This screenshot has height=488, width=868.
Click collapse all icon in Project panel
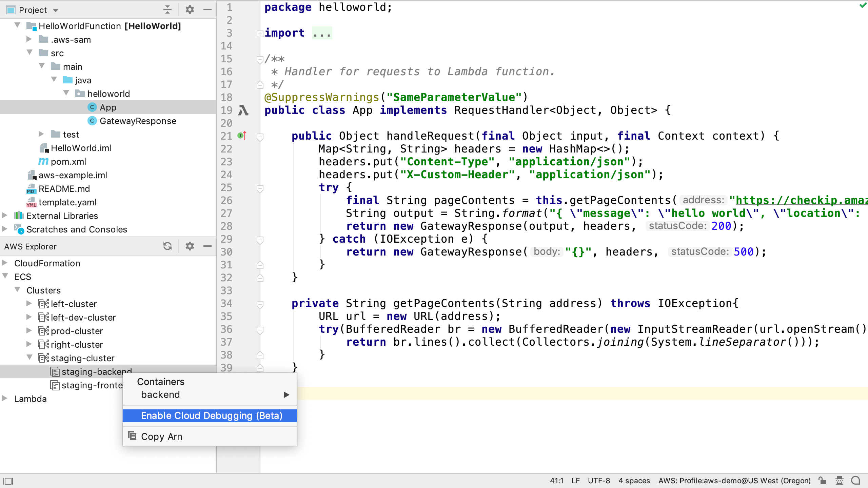click(167, 10)
